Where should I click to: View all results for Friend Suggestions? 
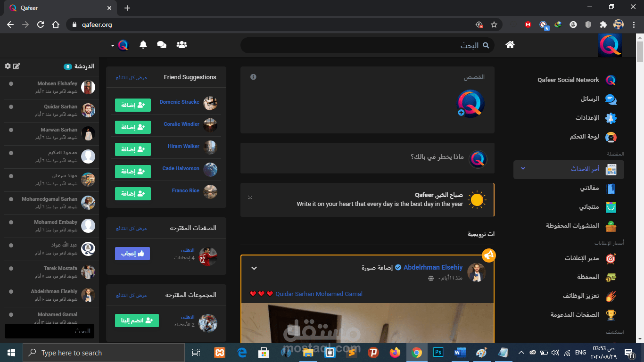(x=132, y=77)
